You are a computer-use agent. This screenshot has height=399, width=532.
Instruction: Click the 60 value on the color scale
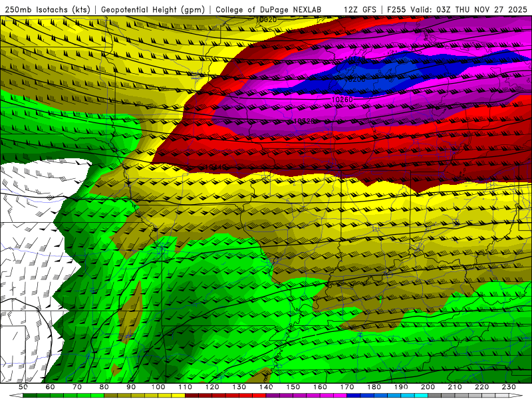point(50,387)
